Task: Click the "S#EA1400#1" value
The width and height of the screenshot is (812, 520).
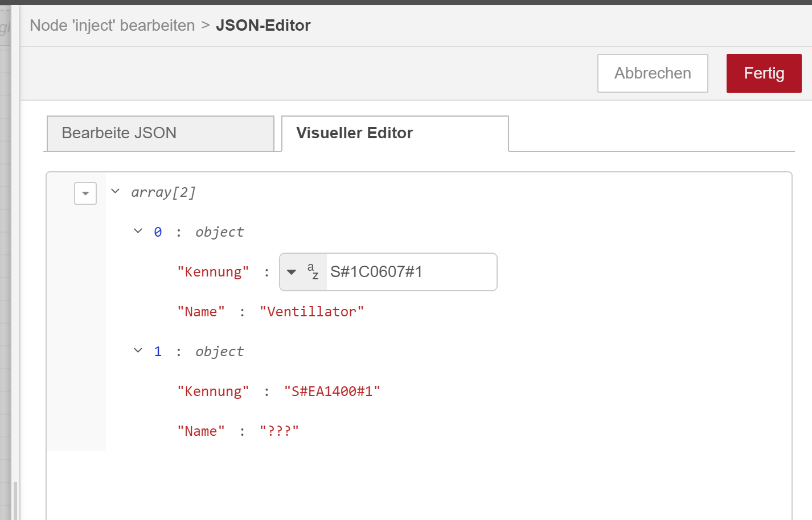Action: [x=332, y=391]
